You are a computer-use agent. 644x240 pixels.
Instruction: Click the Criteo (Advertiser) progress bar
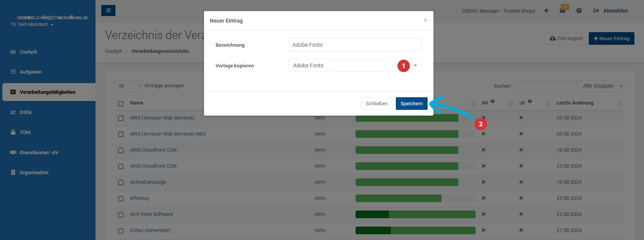click(415, 230)
